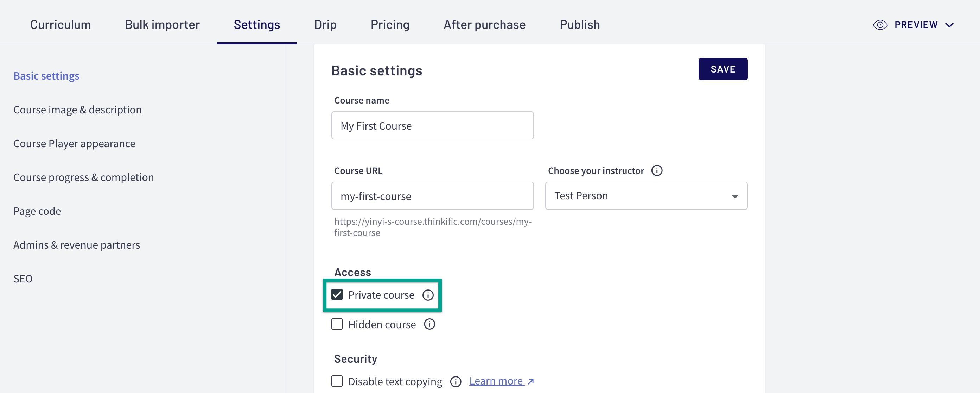Open the Test Person instructor dropdown
The width and height of the screenshot is (980, 393).
[646, 196]
